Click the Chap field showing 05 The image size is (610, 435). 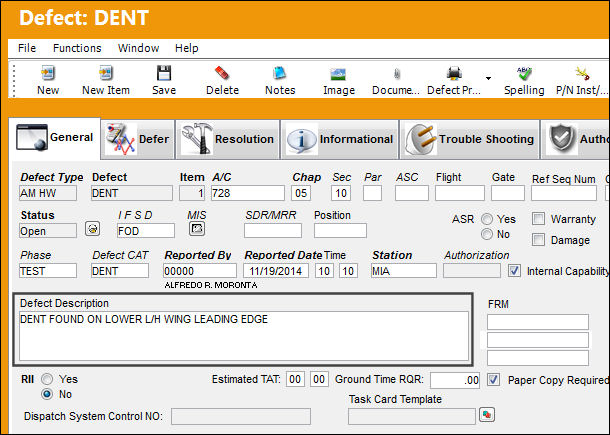pos(301,193)
